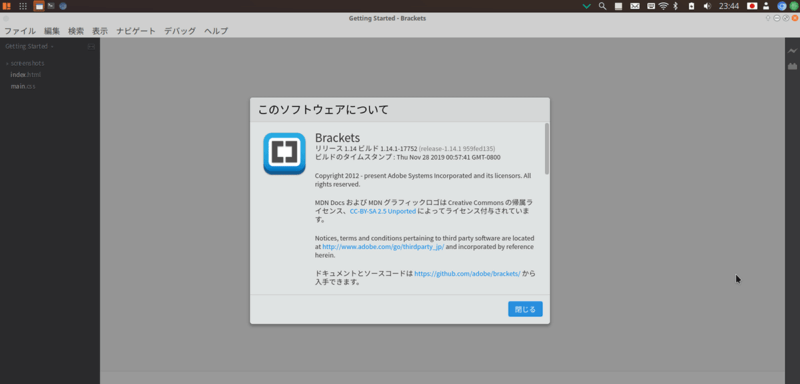The width and height of the screenshot is (800, 384).
Task: Click the このソフトウェアについて dialog title
Action: coord(323,110)
